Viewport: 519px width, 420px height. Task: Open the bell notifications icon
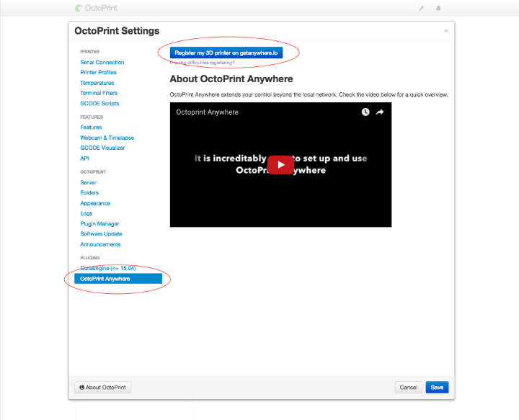438,8
